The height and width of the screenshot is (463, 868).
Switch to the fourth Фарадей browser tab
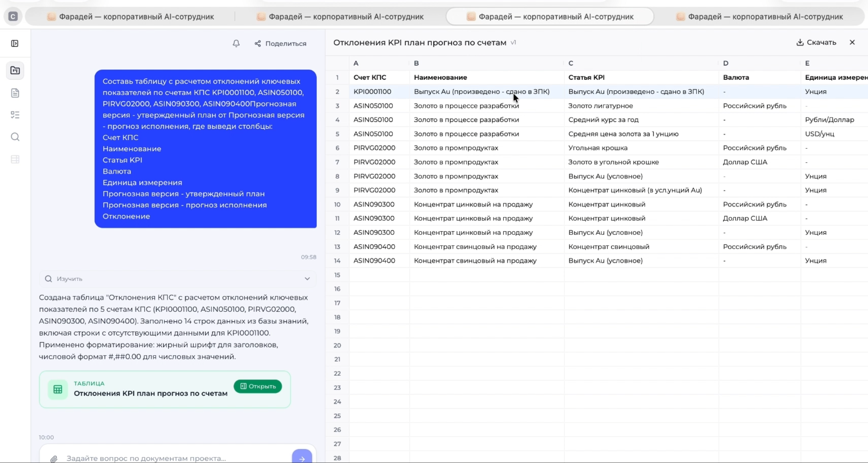point(759,16)
